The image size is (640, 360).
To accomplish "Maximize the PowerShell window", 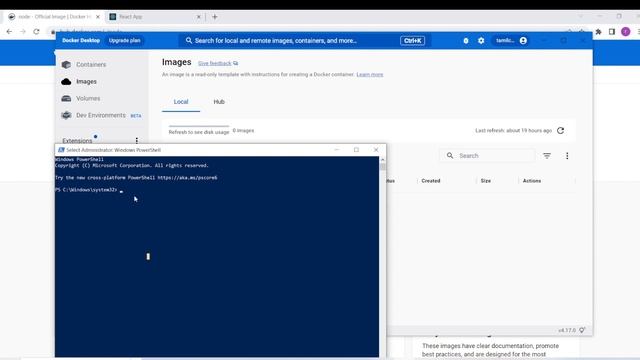I will point(356,150).
